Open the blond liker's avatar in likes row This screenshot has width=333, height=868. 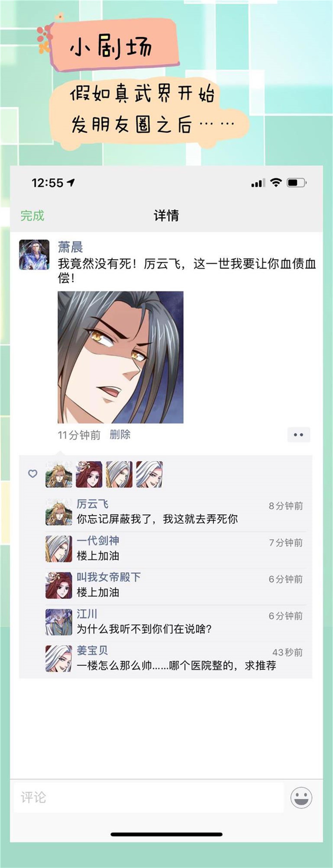point(59,474)
